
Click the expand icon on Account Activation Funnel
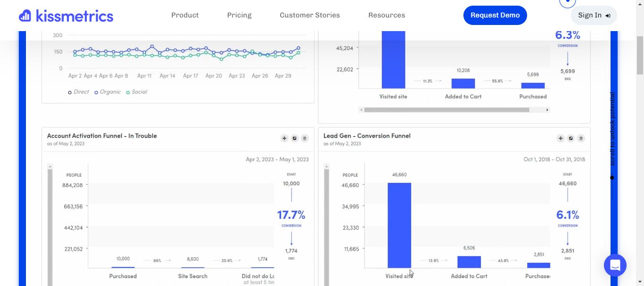295,138
